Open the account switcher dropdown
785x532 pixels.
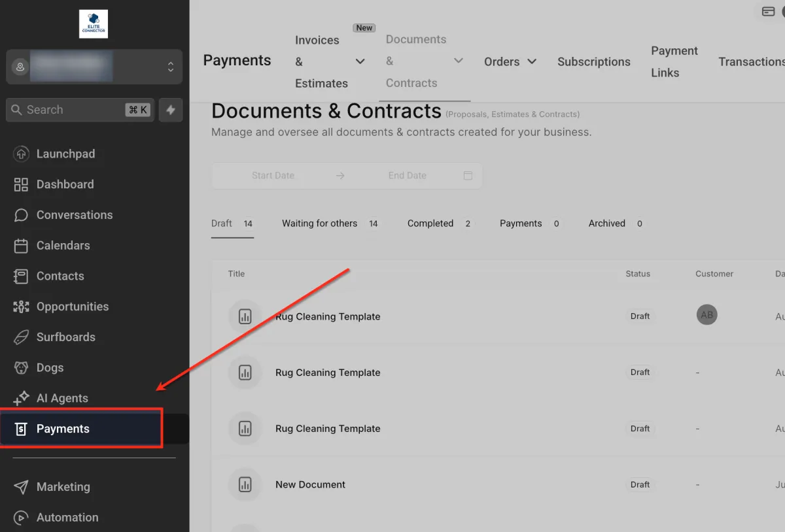click(x=94, y=67)
